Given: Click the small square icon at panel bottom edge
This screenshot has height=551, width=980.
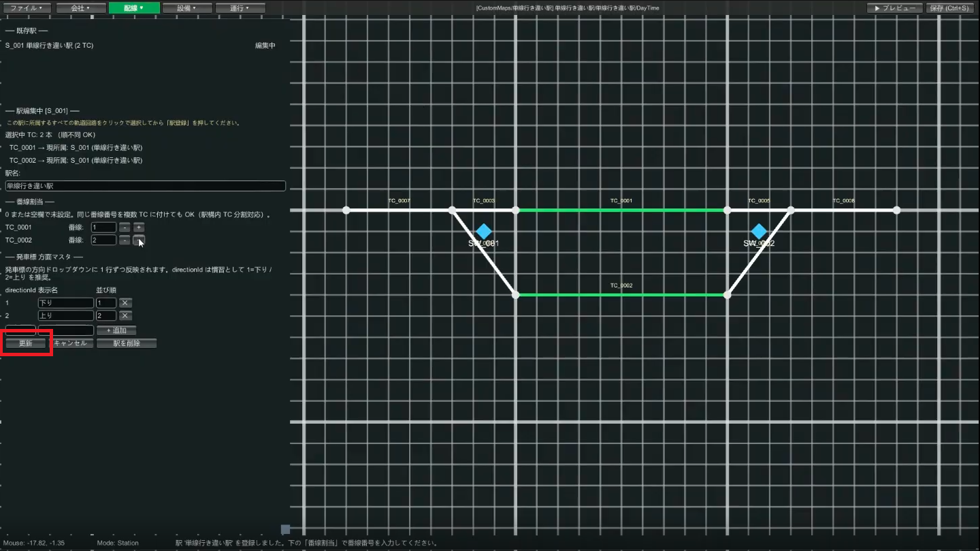Looking at the screenshot, I should pyautogui.click(x=286, y=529).
